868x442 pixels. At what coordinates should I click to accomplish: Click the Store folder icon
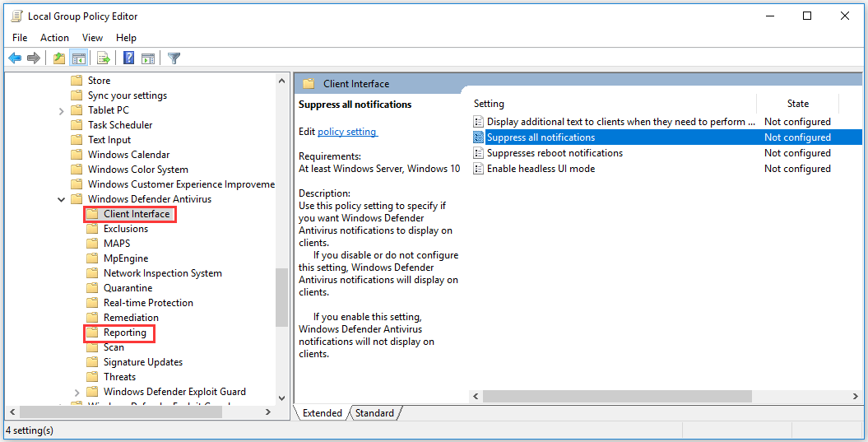click(77, 81)
